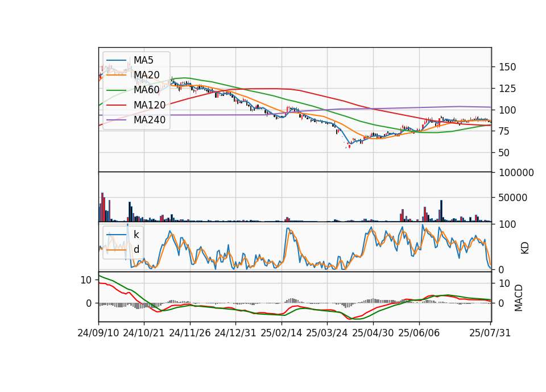Click the MA120 text label in legend
Screen dimensions: 546x392
[150, 105]
